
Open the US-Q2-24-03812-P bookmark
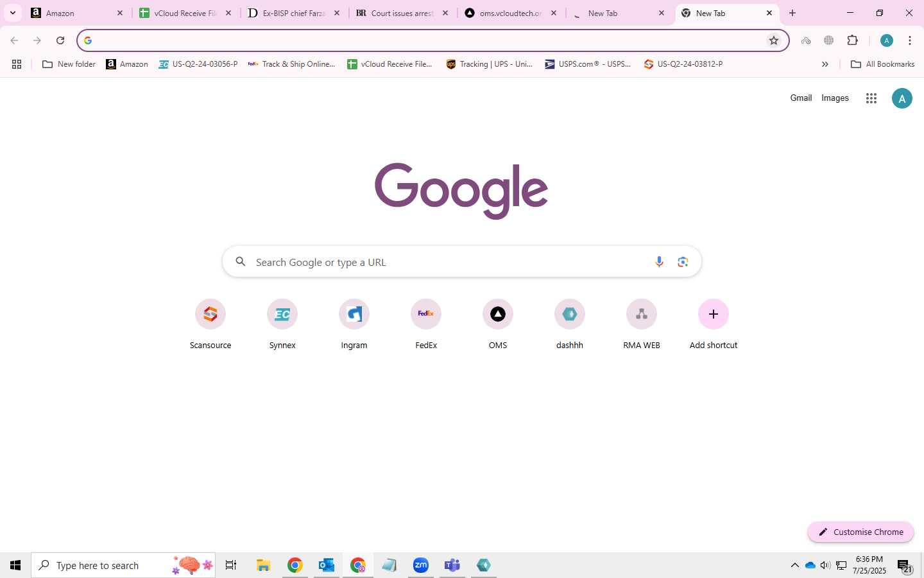tap(683, 64)
